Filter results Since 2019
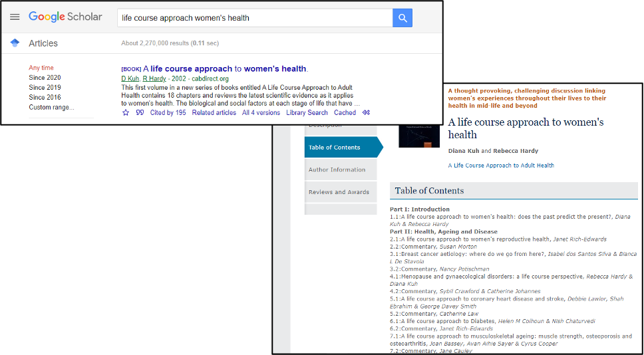The height and width of the screenshot is (355, 644). (45, 87)
